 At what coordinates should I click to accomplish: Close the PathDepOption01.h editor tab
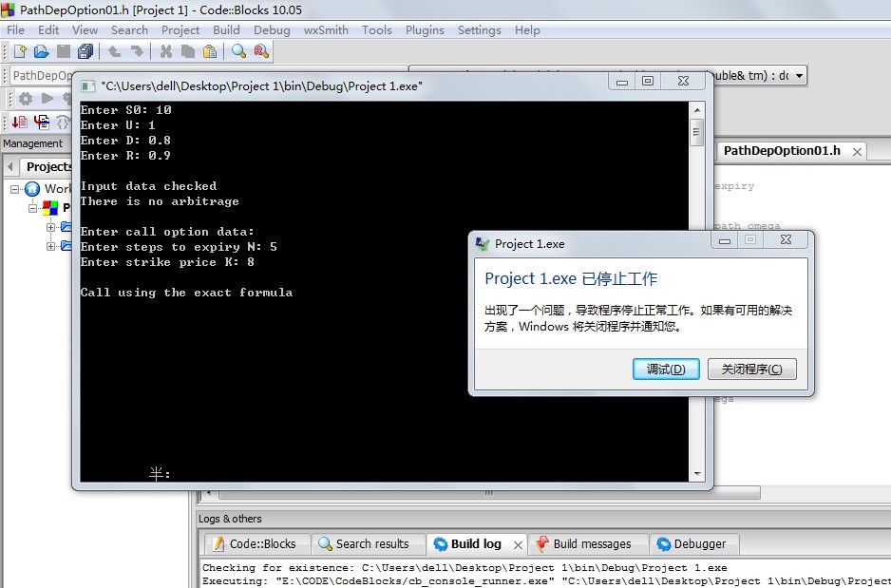(x=857, y=152)
